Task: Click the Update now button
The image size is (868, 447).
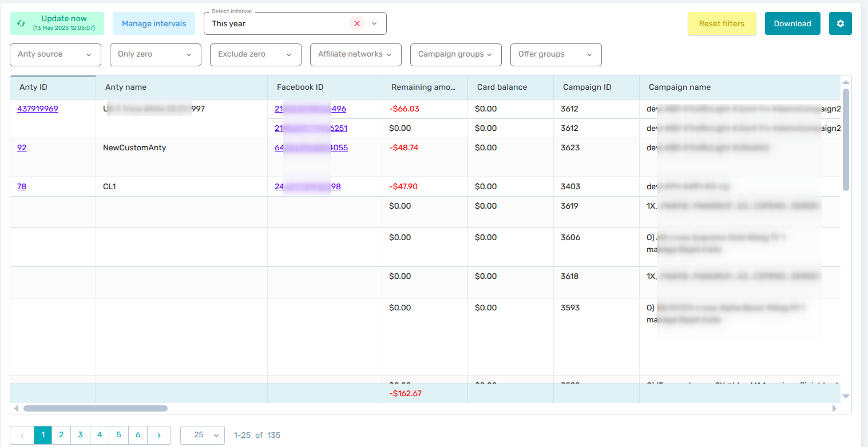Action: coord(57,23)
